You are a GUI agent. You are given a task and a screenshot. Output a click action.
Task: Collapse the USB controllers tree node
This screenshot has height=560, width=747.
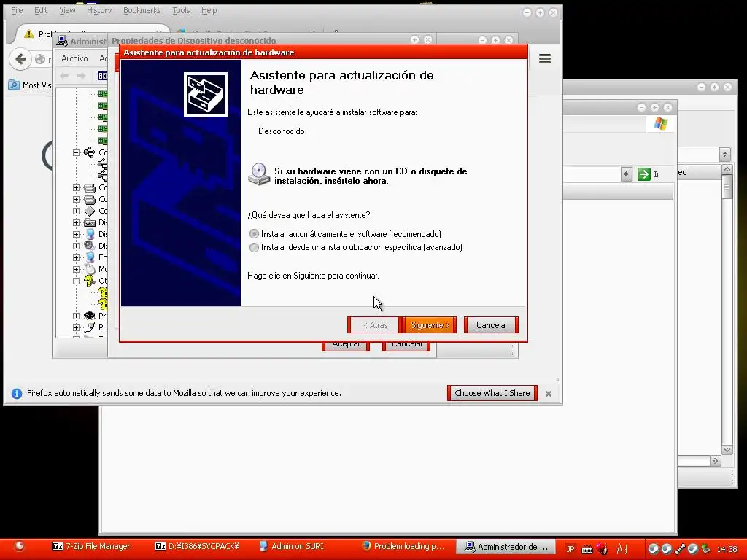(x=76, y=152)
